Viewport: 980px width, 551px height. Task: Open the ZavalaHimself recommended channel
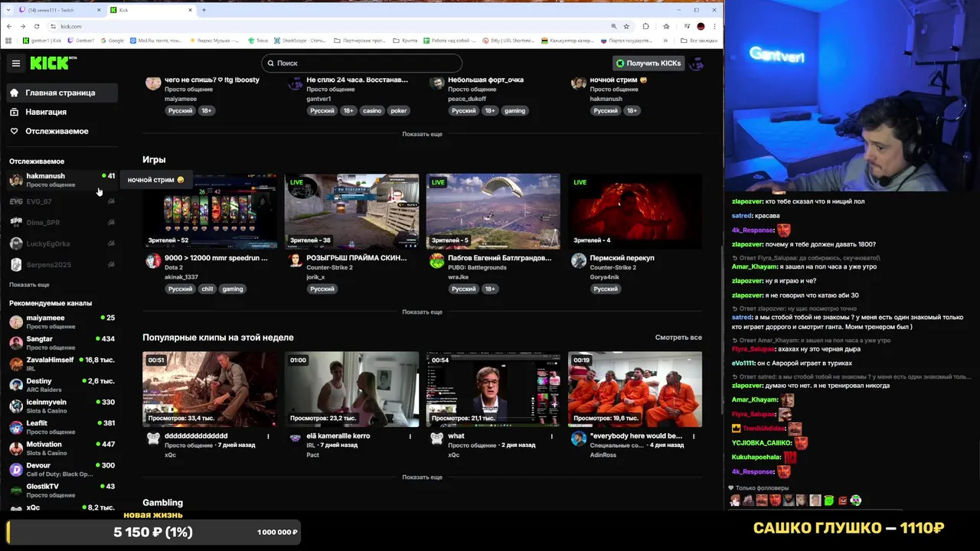pyautogui.click(x=61, y=364)
